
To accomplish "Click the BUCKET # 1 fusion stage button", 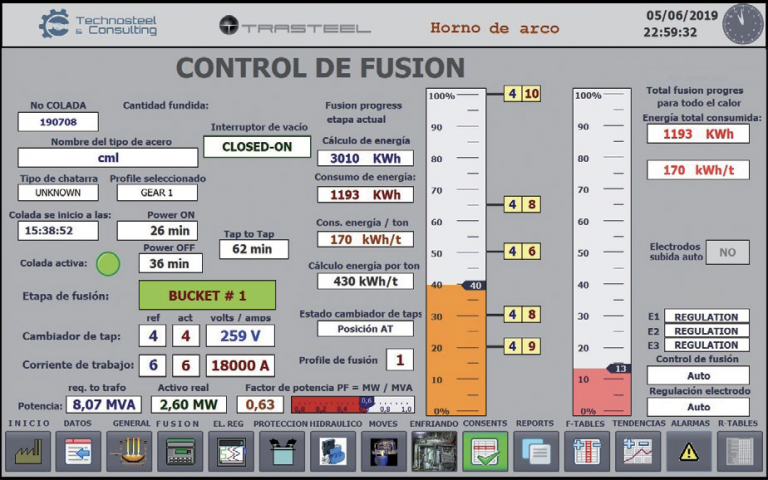I will coord(207,295).
